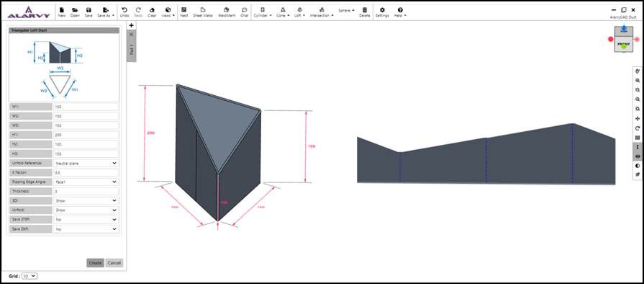The image size is (644, 284).
Task: Open the Unfold Reference dropdown
Action: tap(86, 164)
